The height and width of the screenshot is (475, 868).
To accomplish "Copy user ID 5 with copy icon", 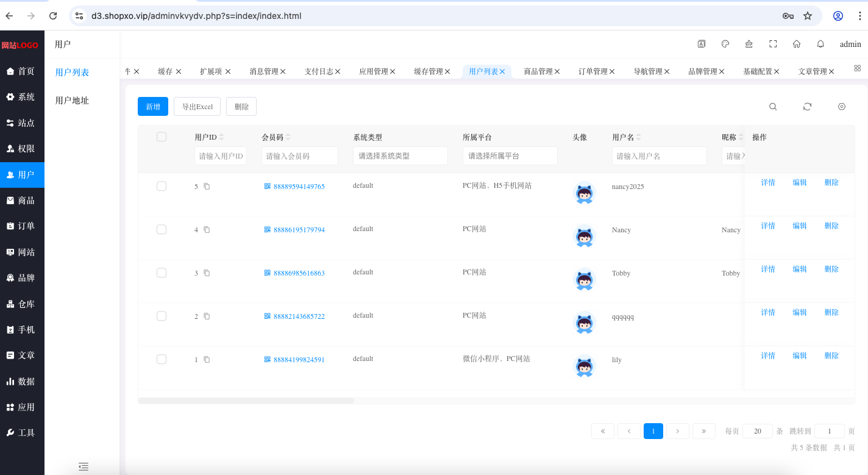I will click(207, 187).
